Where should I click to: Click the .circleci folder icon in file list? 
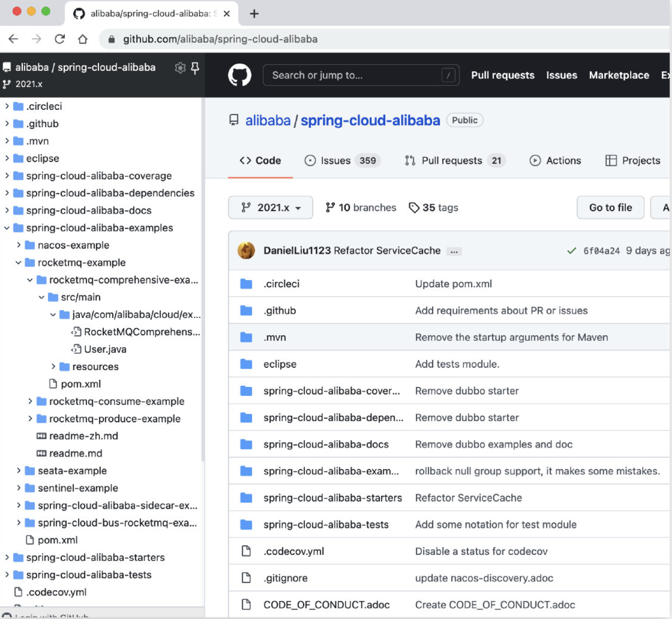pos(246,284)
